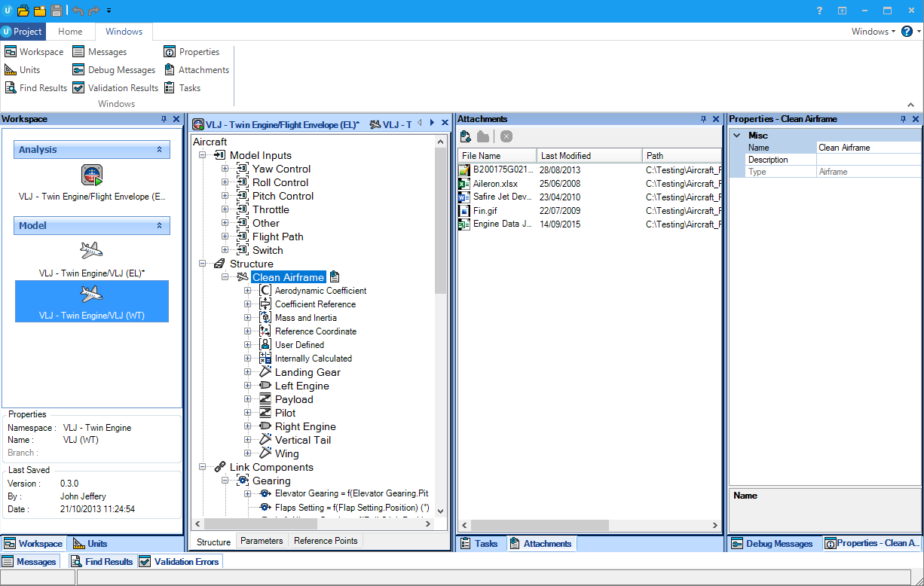Collapse the Analysis section in Workspace
This screenshot has width=924, height=586.
point(159,150)
